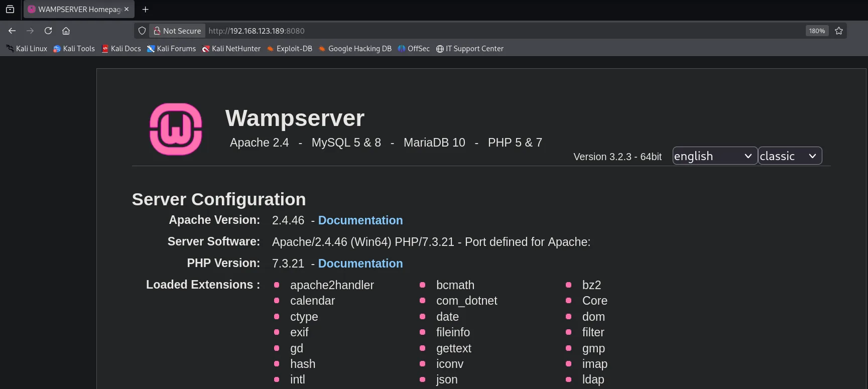Viewport: 868px width, 389px height.
Task: Expand the classic theme dropdown
Action: click(790, 156)
